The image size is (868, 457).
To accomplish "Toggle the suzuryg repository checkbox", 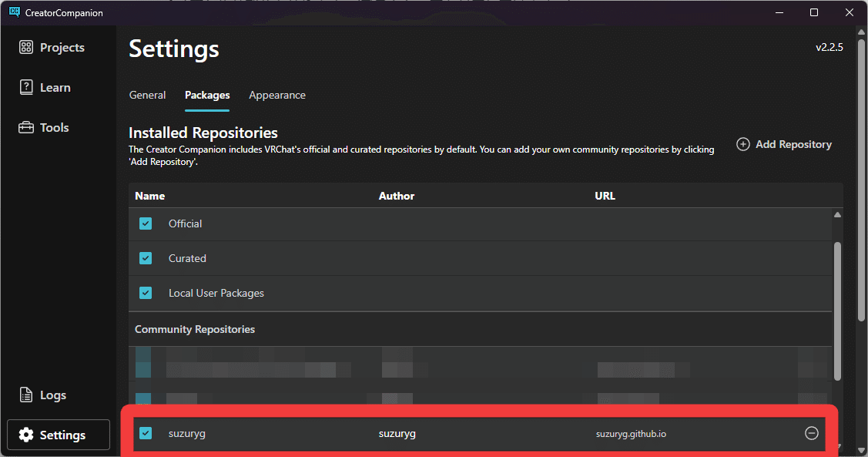I will coord(146,432).
